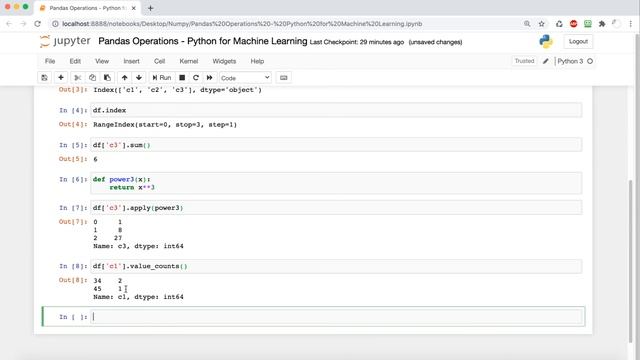Click the page vertical scrollbar
Image resolution: width=640 pixels, height=360 pixels.
click(632, 261)
